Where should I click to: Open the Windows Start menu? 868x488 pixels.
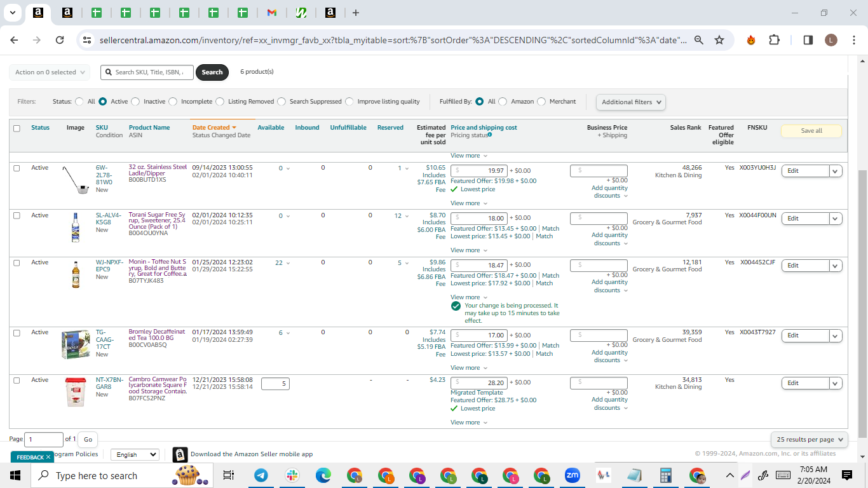point(15,475)
